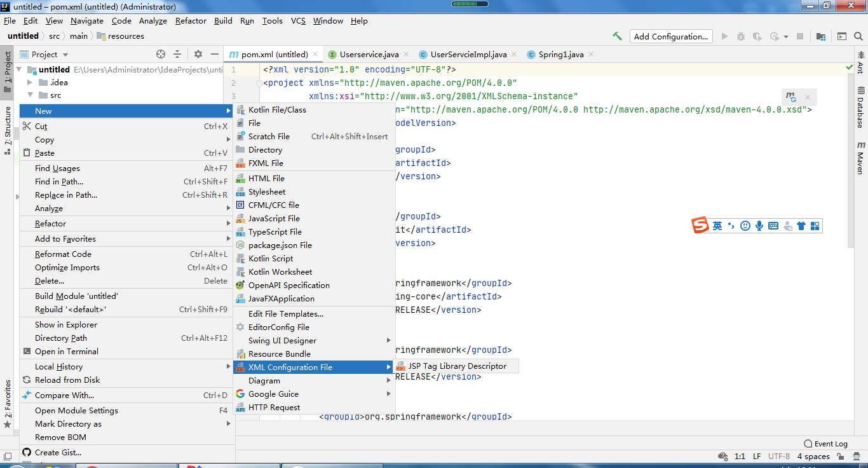Click the Stop square icon in toolbar
Image resolution: width=868 pixels, height=468 pixels.
(800, 36)
